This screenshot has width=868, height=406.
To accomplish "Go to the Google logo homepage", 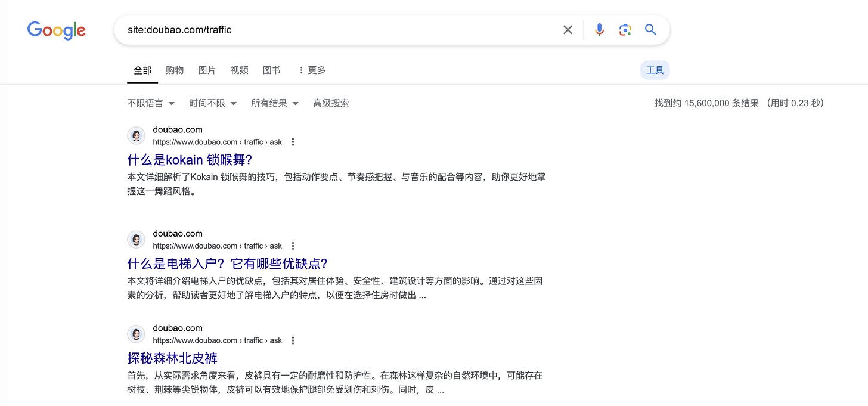I will (x=57, y=30).
